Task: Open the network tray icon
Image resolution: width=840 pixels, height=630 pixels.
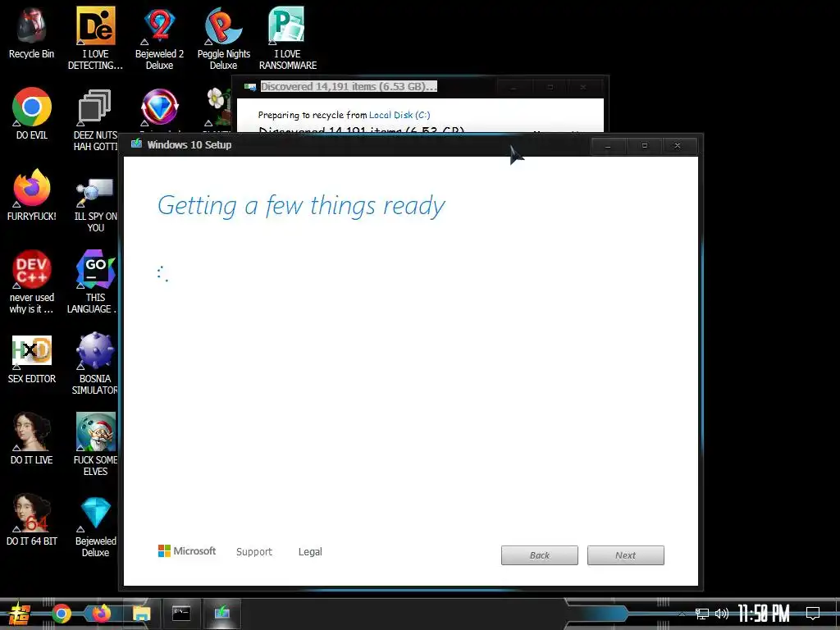Action: (x=702, y=614)
